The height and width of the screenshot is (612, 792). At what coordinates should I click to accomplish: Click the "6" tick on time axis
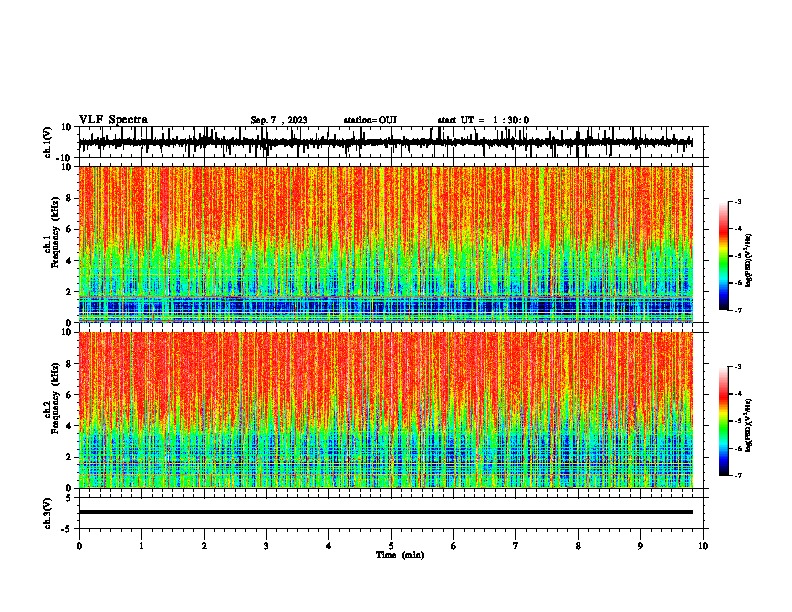tap(454, 545)
